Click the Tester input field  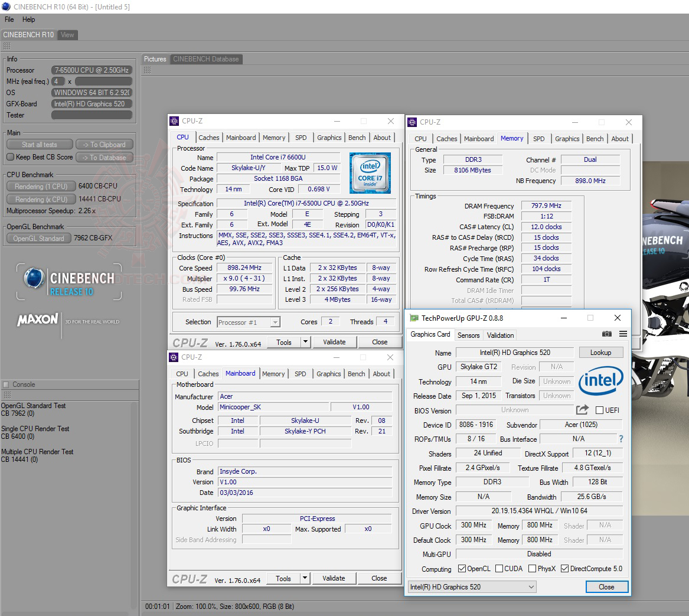click(92, 115)
